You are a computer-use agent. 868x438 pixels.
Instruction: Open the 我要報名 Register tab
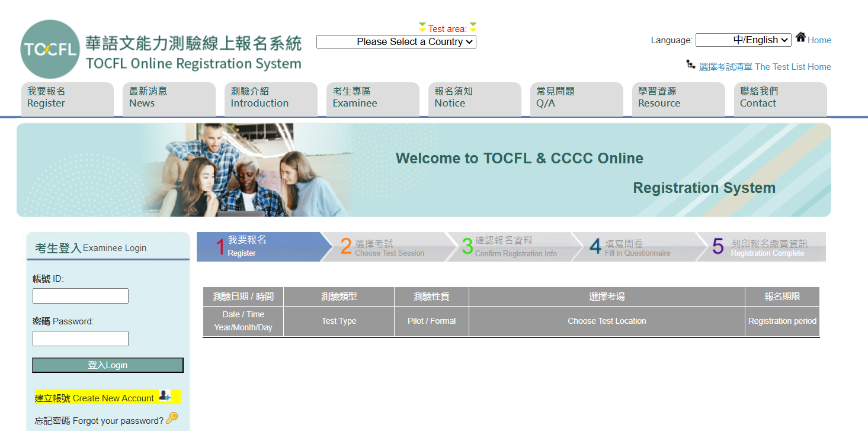[67, 98]
